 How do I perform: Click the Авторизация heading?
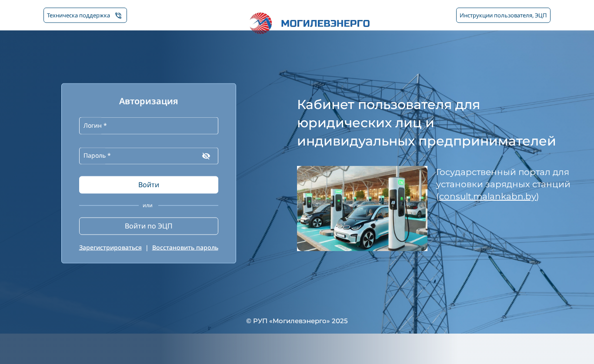tap(149, 101)
